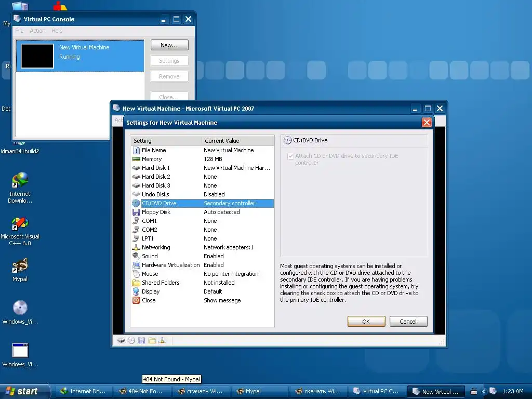Open File menu in Virtual PC Console
This screenshot has width=532, height=399.
19,31
